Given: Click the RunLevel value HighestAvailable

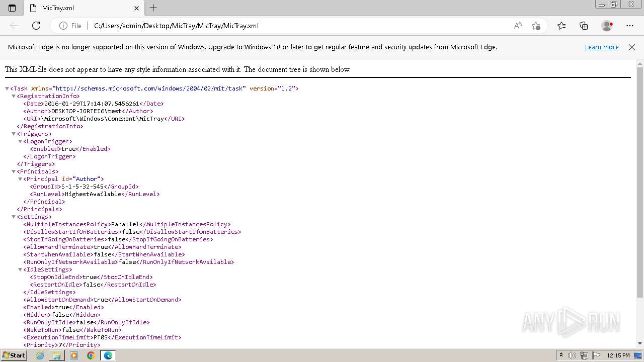Looking at the screenshot, I should [94, 194].
